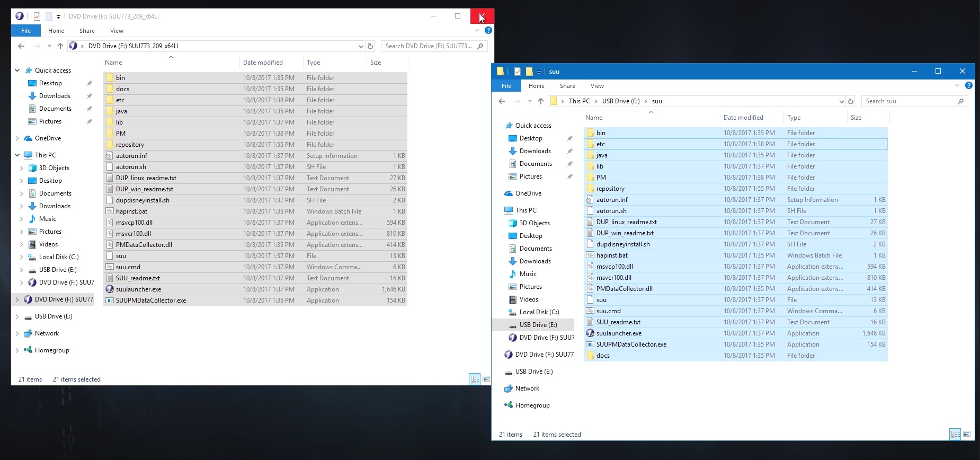Click This PC breadcrumb in suu window
The width and height of the screenshot is (980, 460).
pos(580,101)
